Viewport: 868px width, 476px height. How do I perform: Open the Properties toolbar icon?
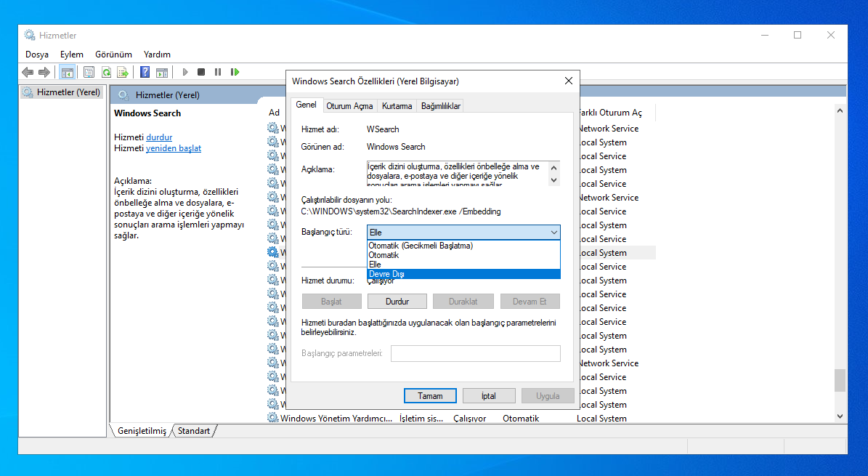pyautogui.click(x=89, y=72)
